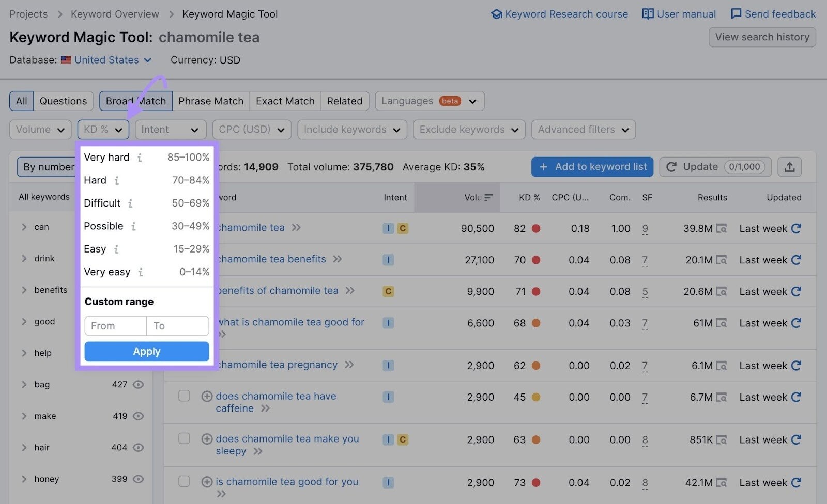Click orange KD dot for value 68
The image size is (827, 504).
pos(536,323)
